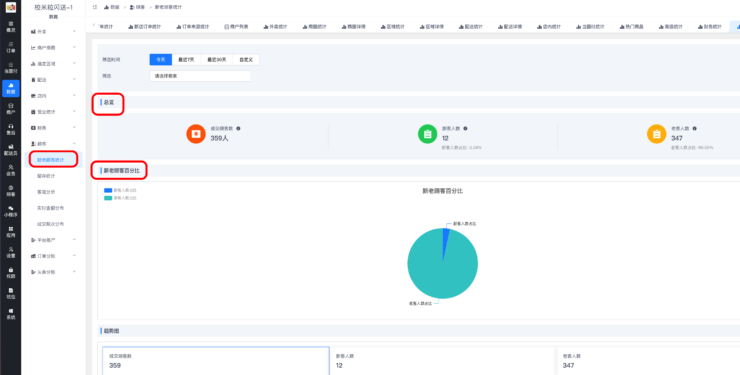Select the 今天 time filter
740x375 pixels.
tap(161, 59)
